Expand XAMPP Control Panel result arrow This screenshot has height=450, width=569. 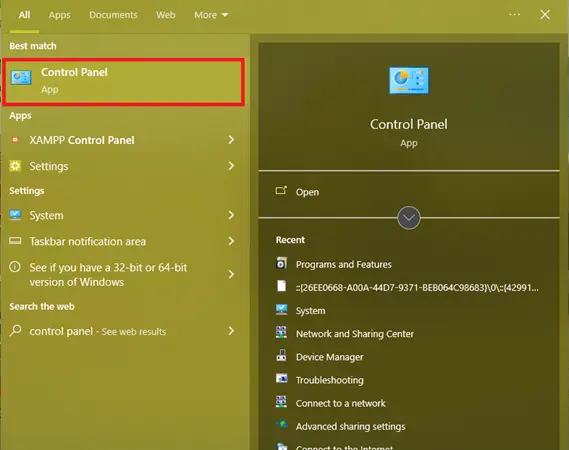click(x=231, y=140)
